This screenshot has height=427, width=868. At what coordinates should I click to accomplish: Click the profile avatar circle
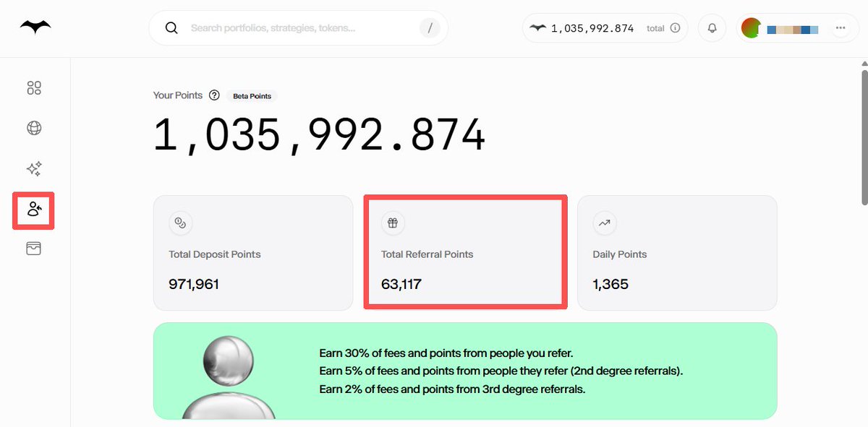[752, 28]
